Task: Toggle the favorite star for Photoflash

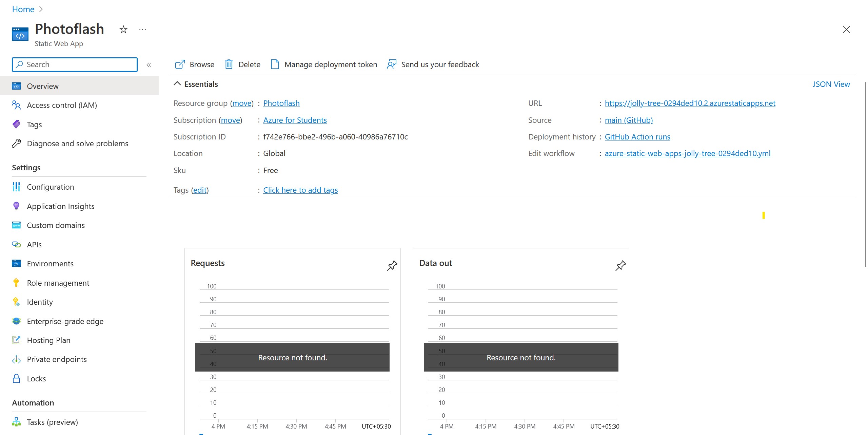Action: (123, 30)
